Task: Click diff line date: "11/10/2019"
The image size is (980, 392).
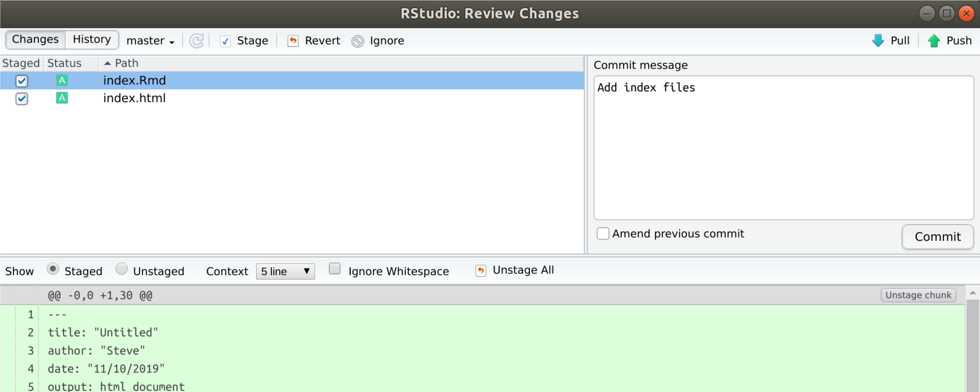Action: pyautogui.click(x=106, y=368)
